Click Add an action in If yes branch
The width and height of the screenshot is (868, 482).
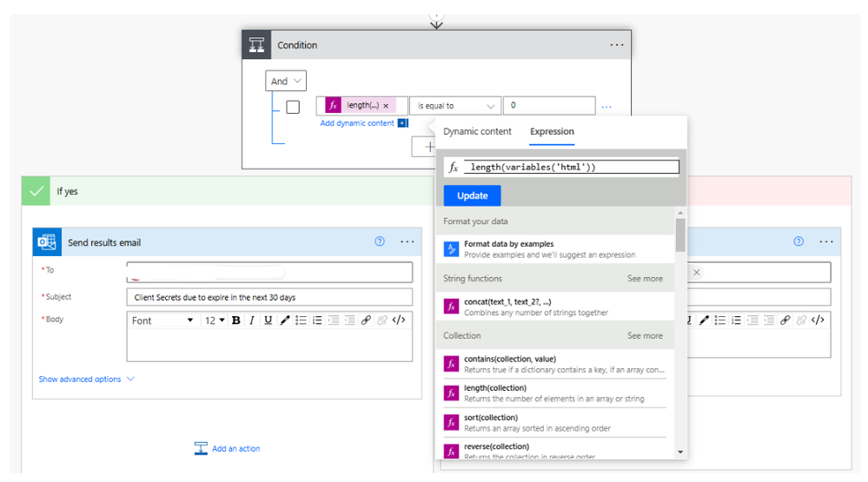click(228, 448)
